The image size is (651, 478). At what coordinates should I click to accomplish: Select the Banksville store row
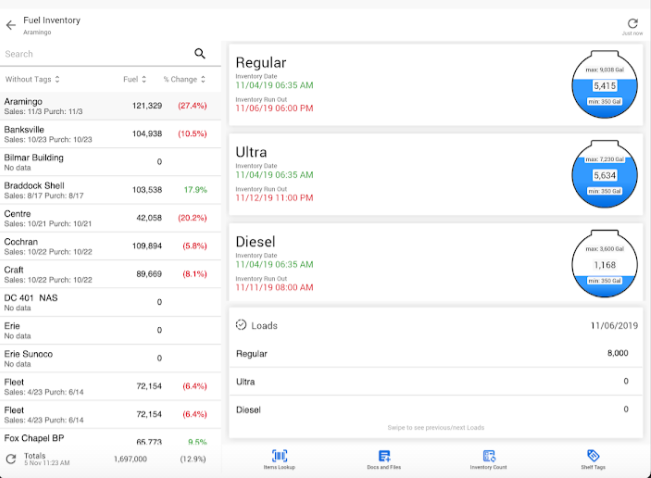pyautogui.click(x=110, y=133)
